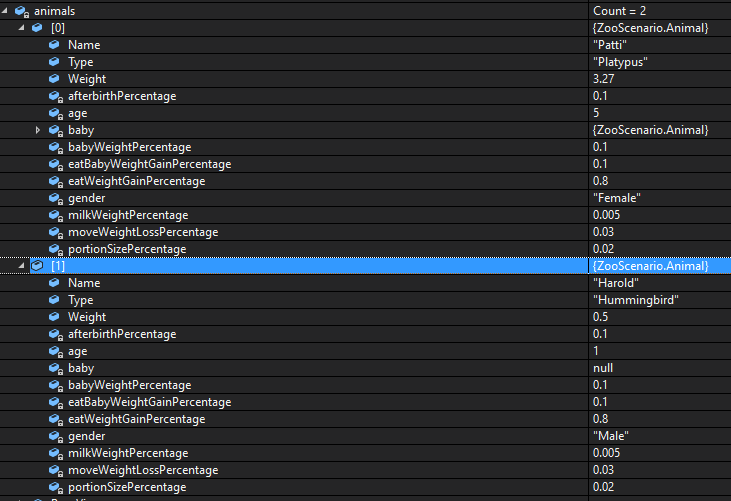Click the property icon beside Name with value "Harold"
The width and height of the screenshot is (731, 501).
[55, 282]
